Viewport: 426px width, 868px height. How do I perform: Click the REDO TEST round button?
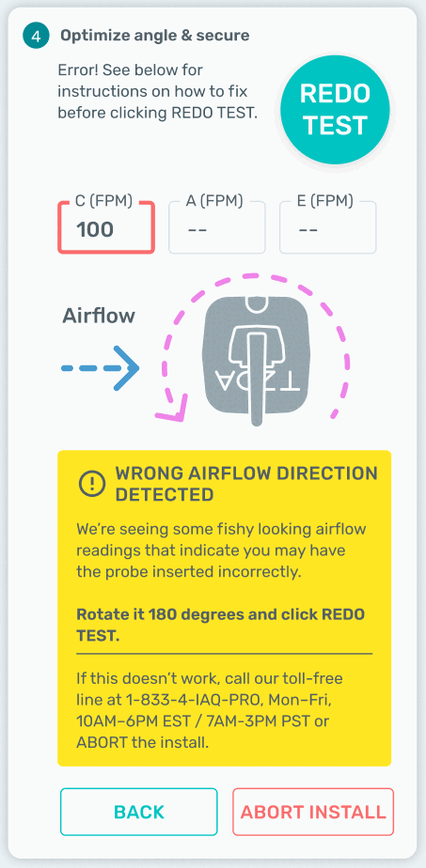click(335, 111)
